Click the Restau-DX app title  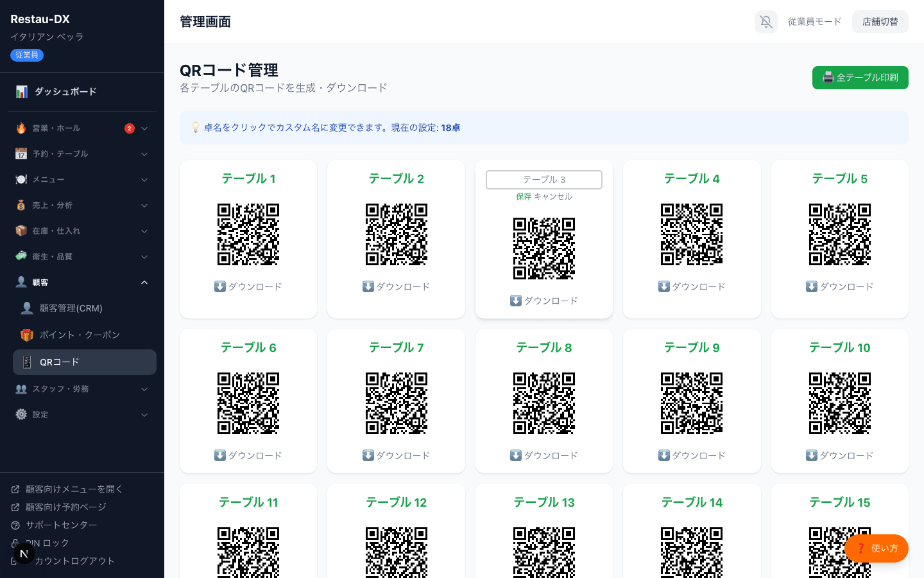pos(40,19)
